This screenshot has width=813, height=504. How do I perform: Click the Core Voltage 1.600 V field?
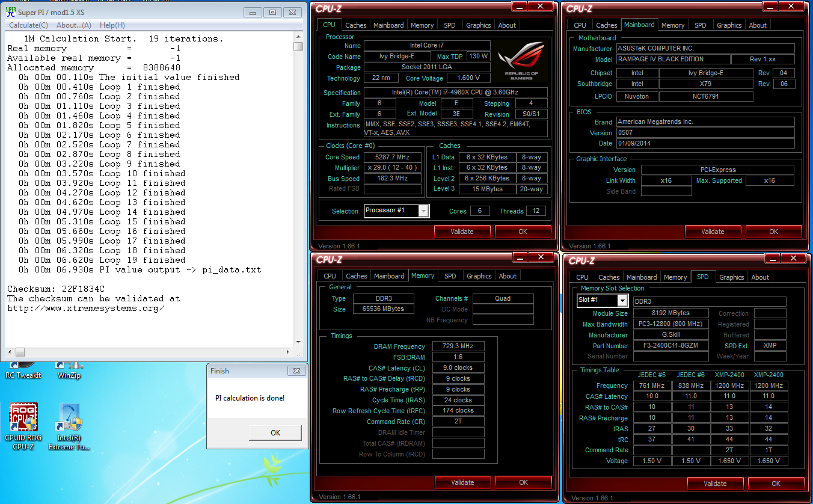pyautogui.click(x=468, y=78)
